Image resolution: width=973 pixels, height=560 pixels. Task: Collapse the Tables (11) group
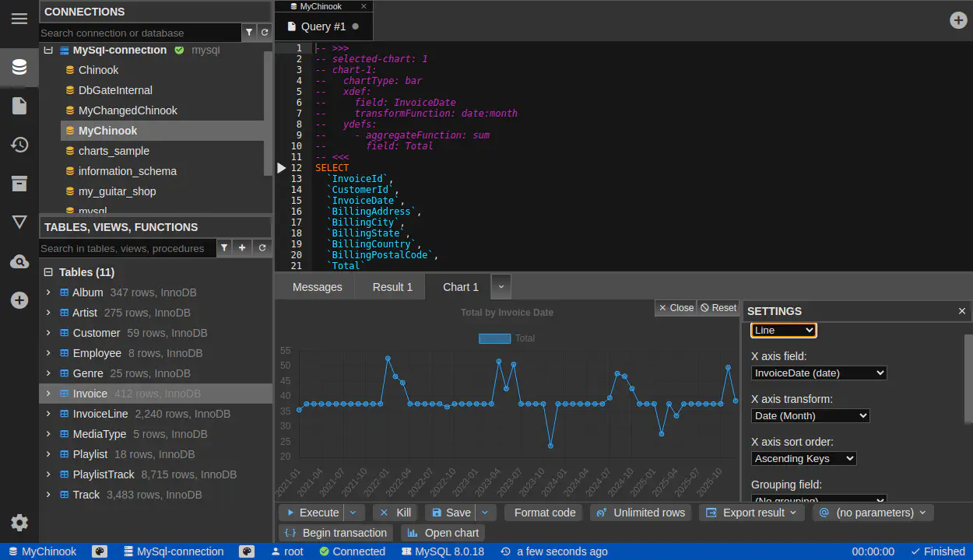click(48, 272)
